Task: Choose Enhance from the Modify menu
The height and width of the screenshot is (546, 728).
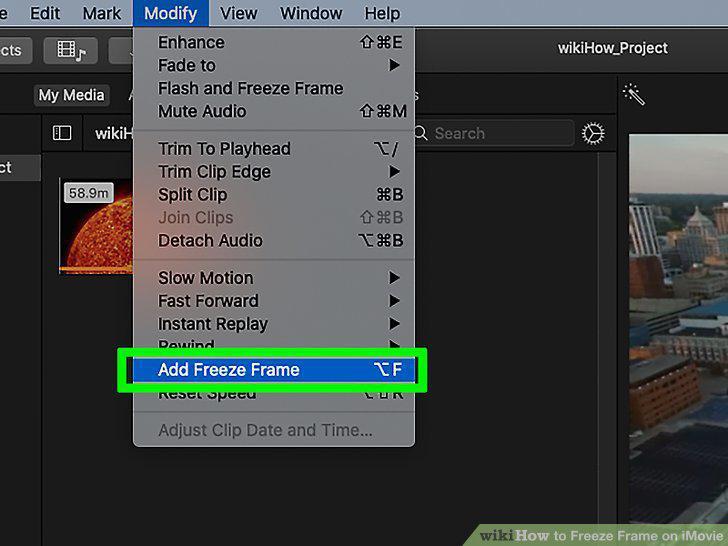Action: (274, 43)
